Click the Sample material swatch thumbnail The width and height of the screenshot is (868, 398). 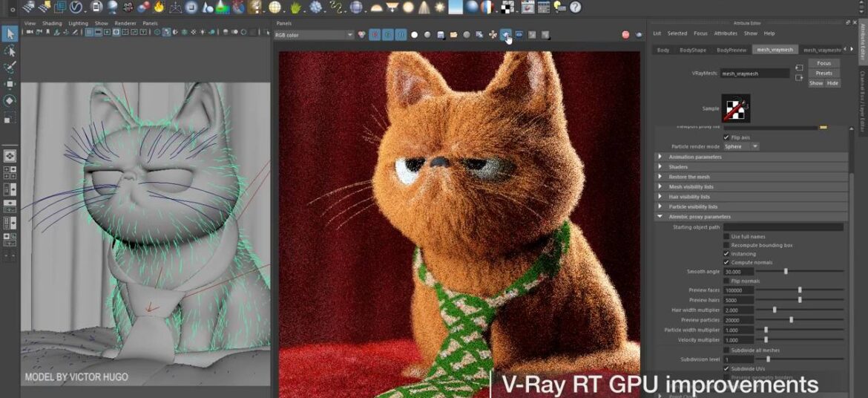pos(736,108)
